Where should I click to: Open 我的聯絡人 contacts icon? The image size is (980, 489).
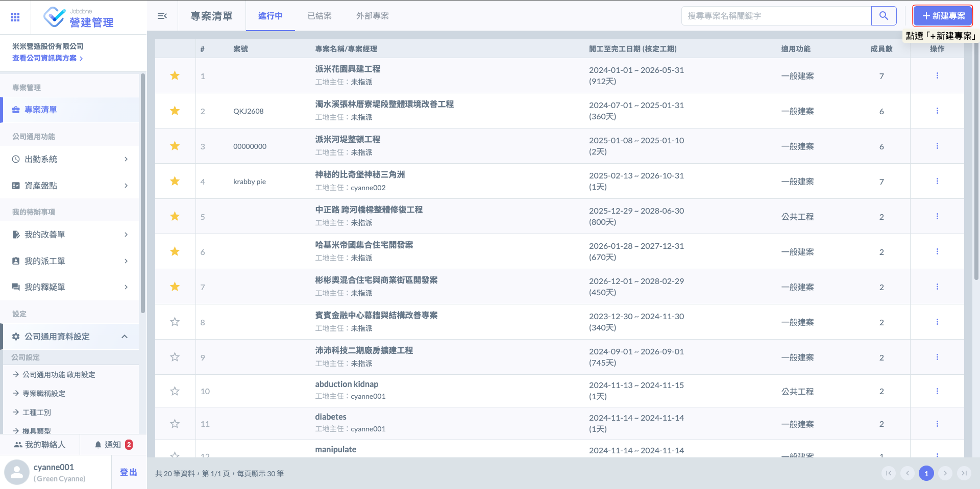tap(18, 445)
